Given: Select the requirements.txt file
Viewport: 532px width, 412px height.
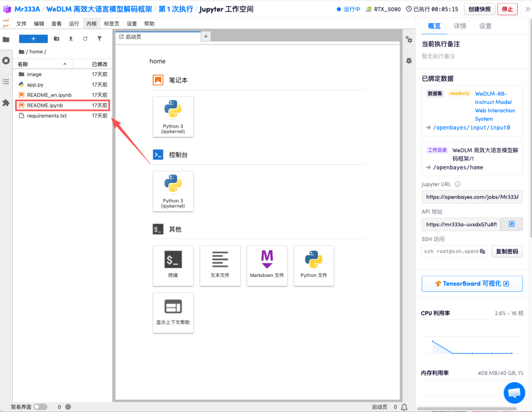Looking at the screenshot, I should [x=63, y=116].
